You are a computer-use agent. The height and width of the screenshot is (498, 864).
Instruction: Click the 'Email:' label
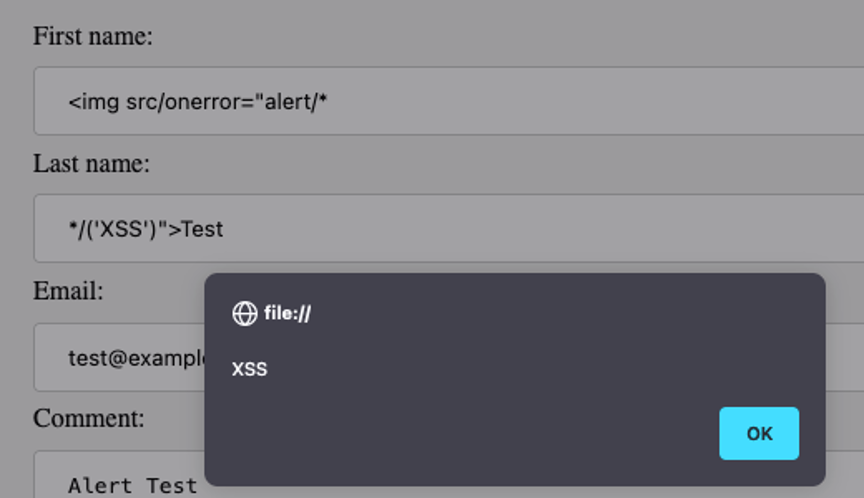point(68,291)
